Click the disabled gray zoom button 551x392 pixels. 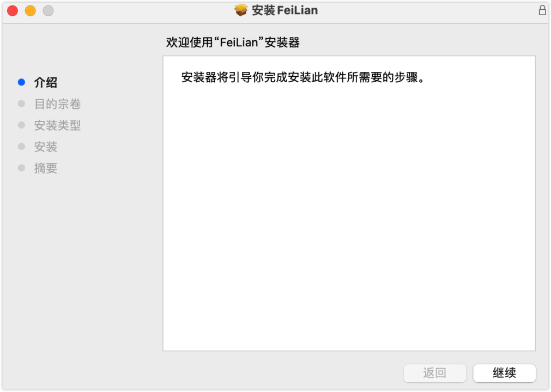(48, 11)
